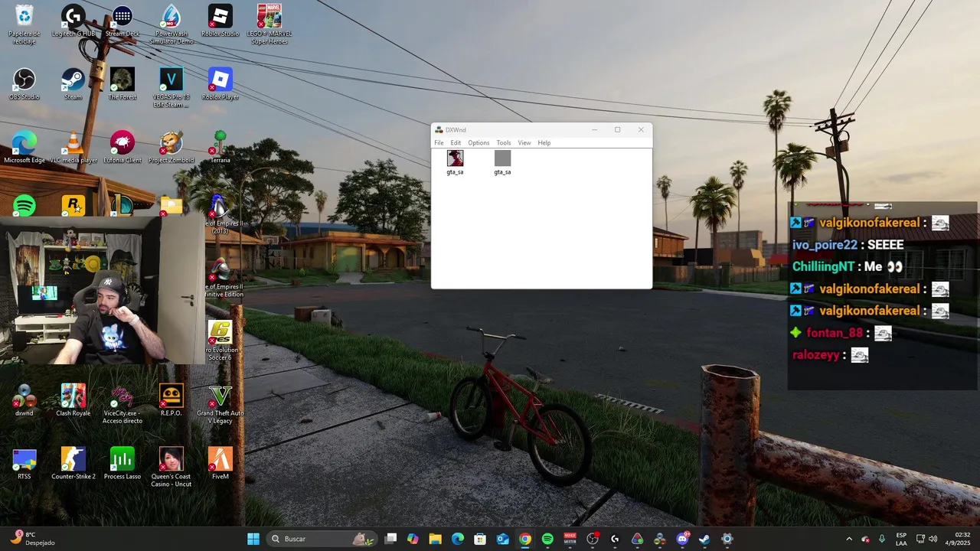Select the Steam desktop shortcut
Image resolution: width=980 pixels, height=551 pixels.
point(73,84)
